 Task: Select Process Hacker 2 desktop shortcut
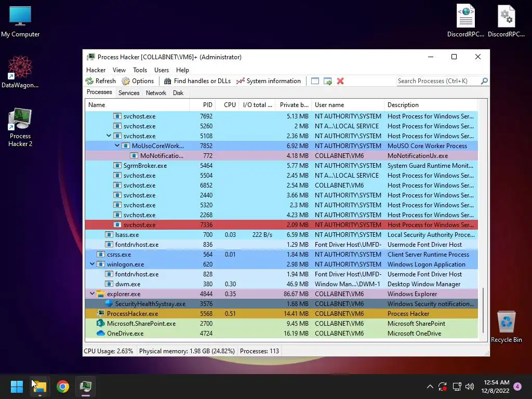coord(20,127)
